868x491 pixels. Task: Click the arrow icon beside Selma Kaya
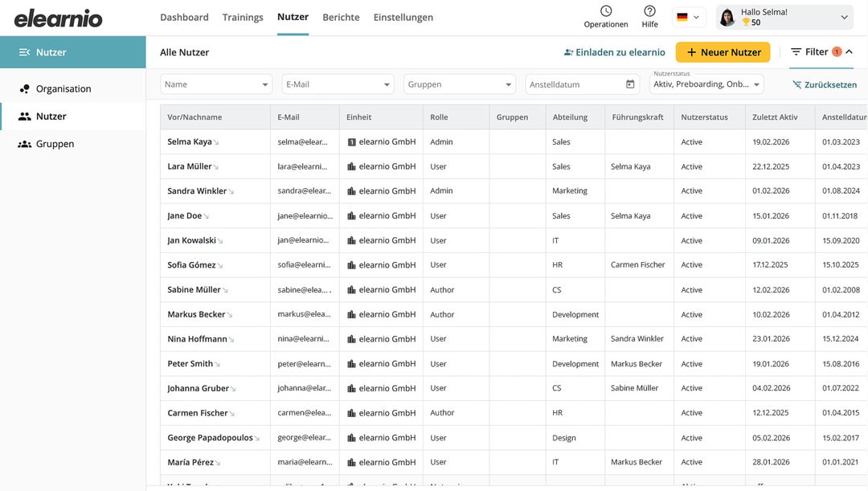[216, 143]
